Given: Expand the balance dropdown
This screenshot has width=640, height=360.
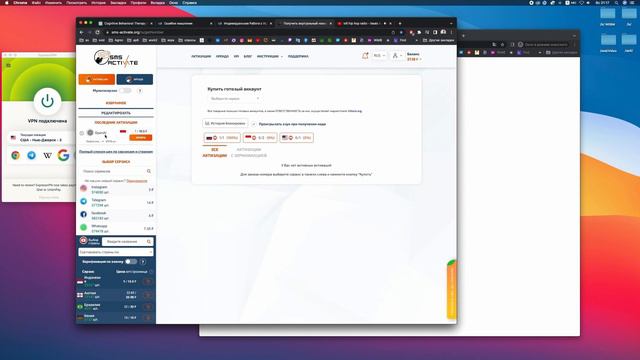Looking at the screenshot, I should pos(414,60).
